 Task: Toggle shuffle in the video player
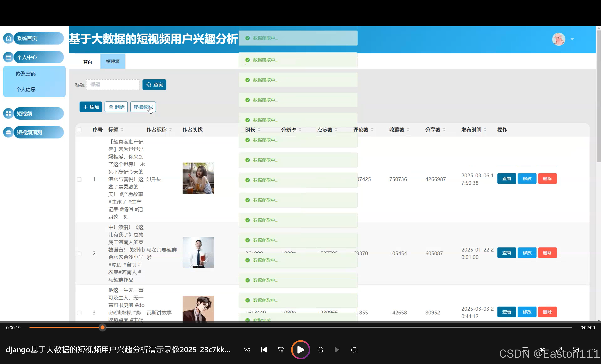(x=247, y=350)
